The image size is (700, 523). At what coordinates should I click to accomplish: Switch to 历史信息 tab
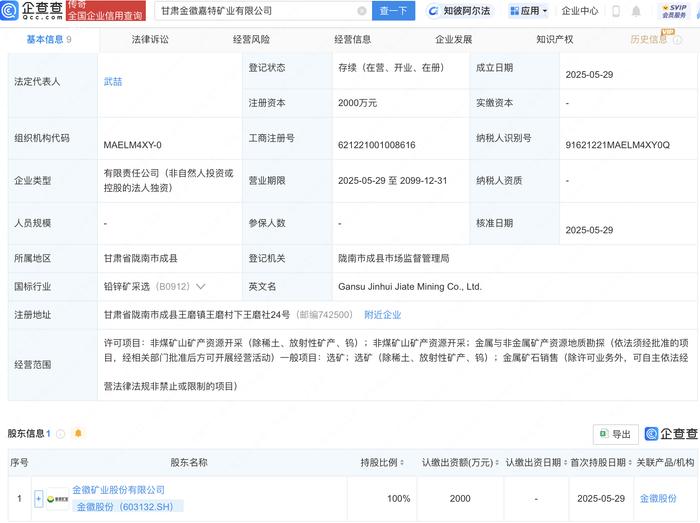(648, 40)
